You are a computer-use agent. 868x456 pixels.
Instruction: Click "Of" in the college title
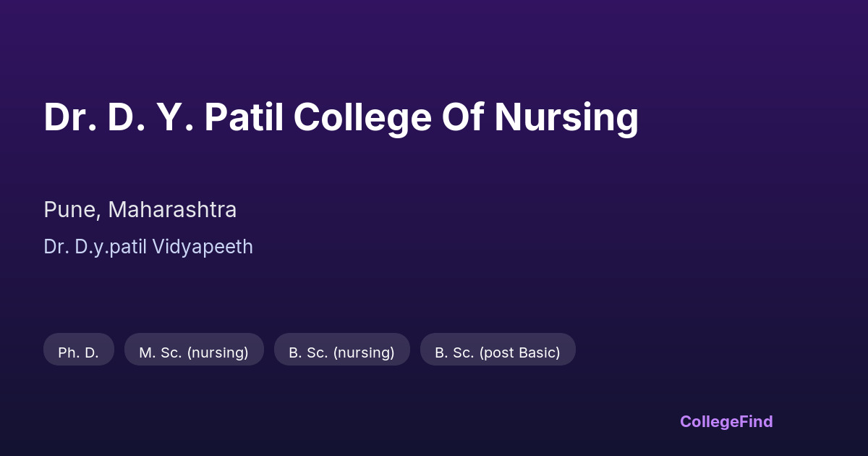463,117
